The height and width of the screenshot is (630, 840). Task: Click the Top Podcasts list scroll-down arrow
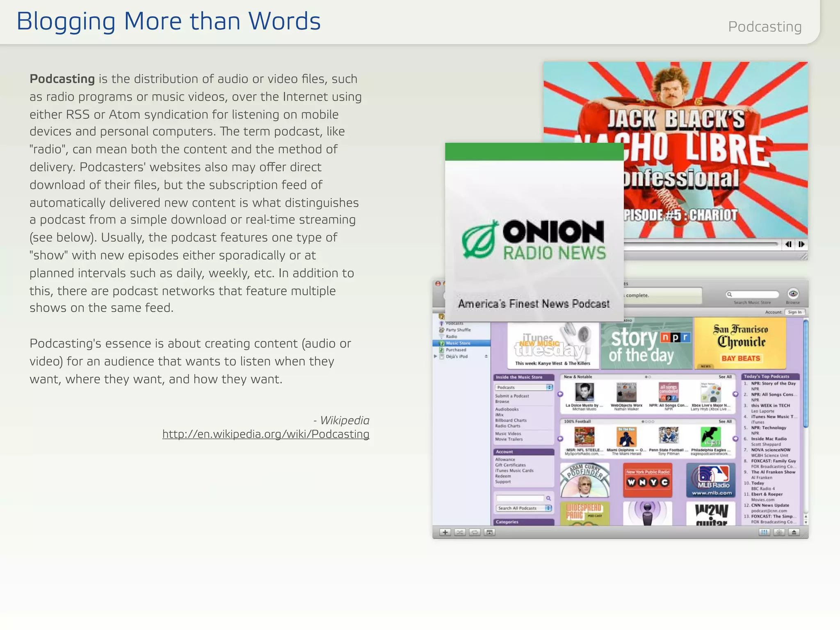click(806, 523)
